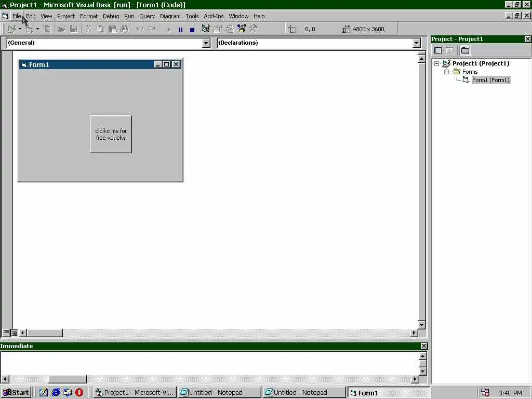
Task: Open the Edit menu
Action: coord(31,16)
